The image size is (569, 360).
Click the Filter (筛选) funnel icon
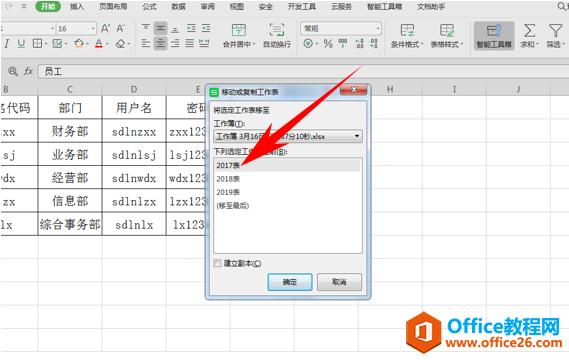tap(555, 30)
